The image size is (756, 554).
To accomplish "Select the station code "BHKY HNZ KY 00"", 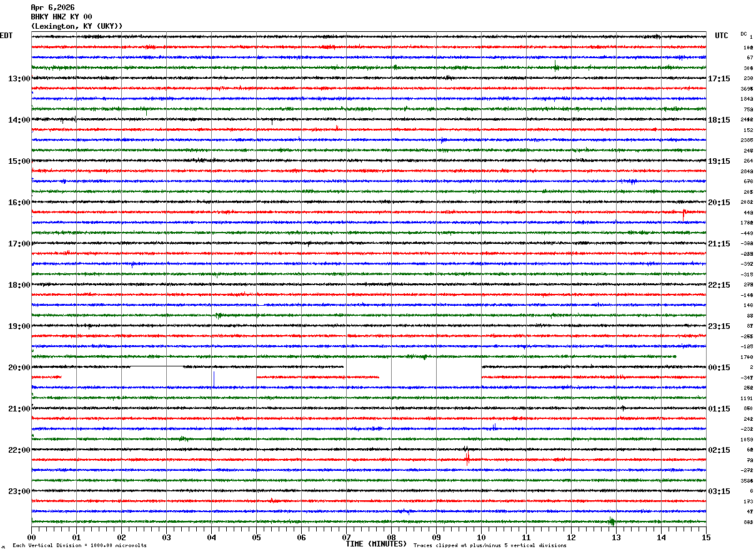I will coord(61,17).
